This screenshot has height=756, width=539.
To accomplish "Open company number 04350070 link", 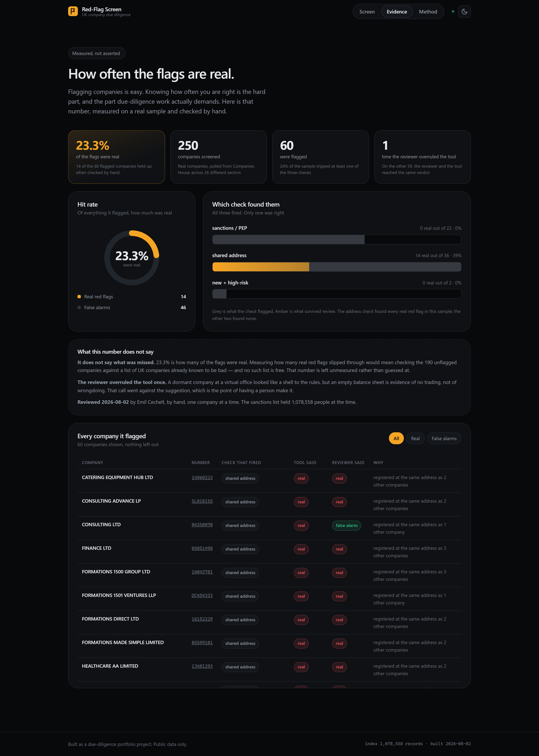I will (x=202, y=525).
